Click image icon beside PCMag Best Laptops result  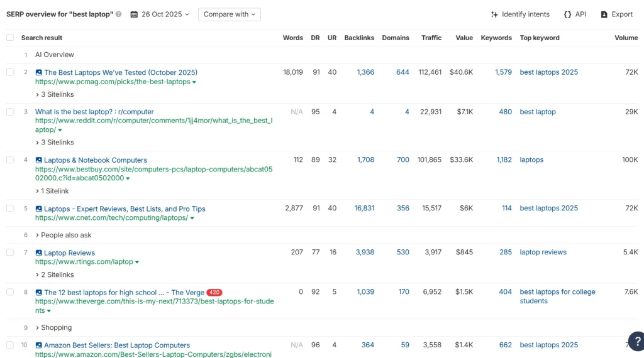click(39, 73)
